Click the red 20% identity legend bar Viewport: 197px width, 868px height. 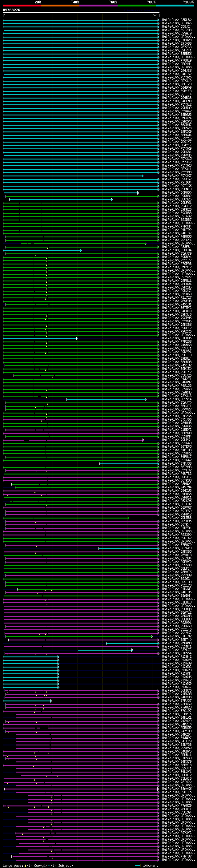click(x=22, y=6)
